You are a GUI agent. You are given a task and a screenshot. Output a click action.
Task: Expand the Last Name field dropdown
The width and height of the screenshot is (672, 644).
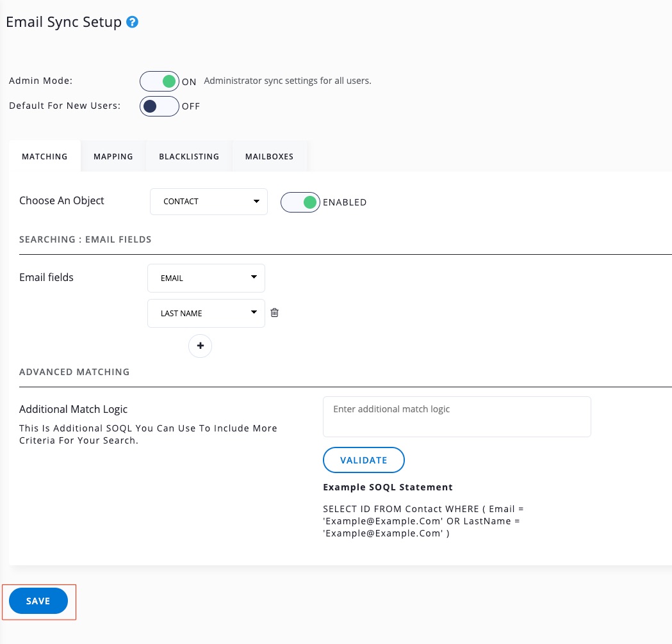[x=206, y=313]
